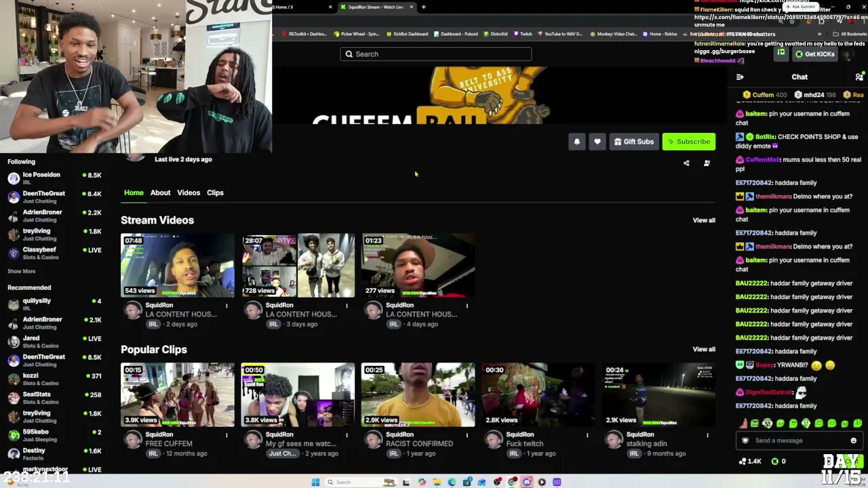Open a new browser tab
Screen dimensions: 868x488
pyautogui.click(x=423, y=7)
